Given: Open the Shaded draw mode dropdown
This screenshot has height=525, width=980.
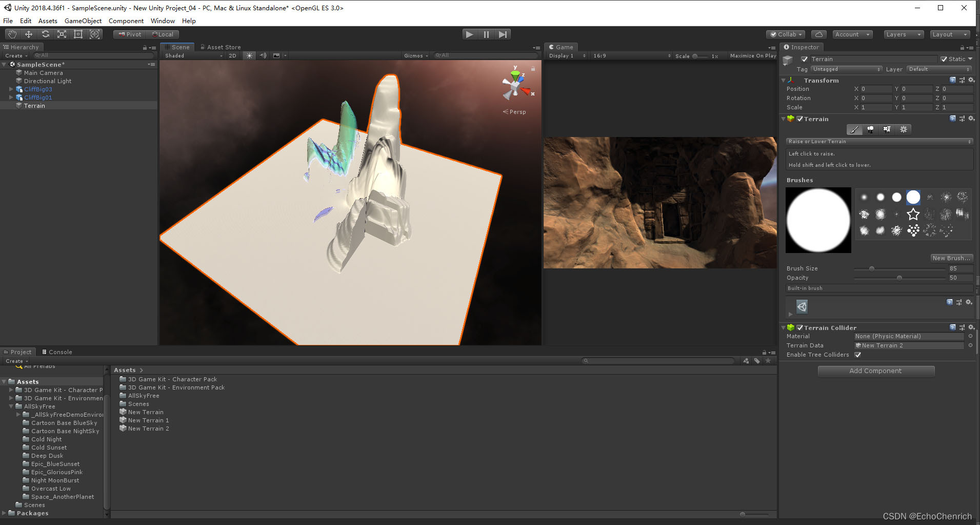Looking at the screenshot, I should [x=193, y=55].
